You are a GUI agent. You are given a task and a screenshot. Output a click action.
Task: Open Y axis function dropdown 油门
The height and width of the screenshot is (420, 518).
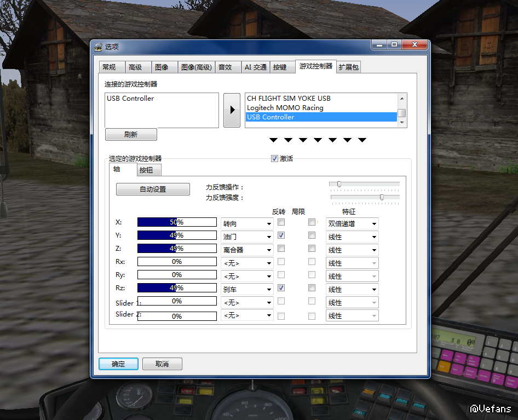(247, 237)
